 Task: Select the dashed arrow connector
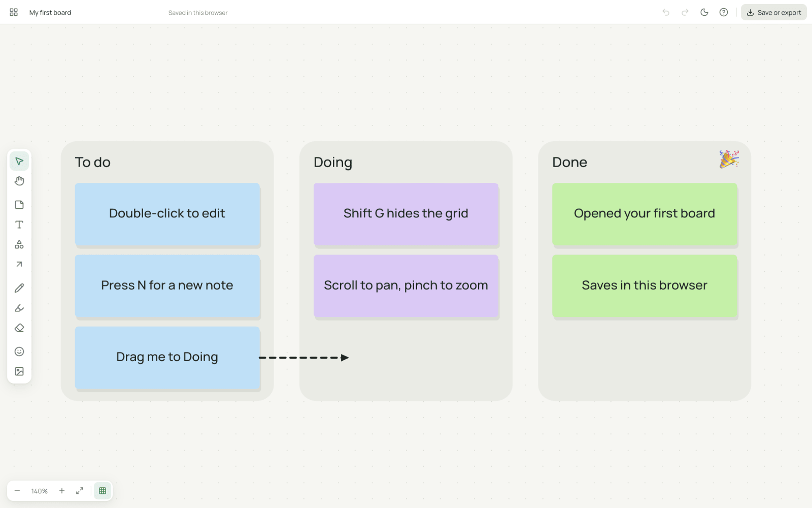tap(304, 358)
